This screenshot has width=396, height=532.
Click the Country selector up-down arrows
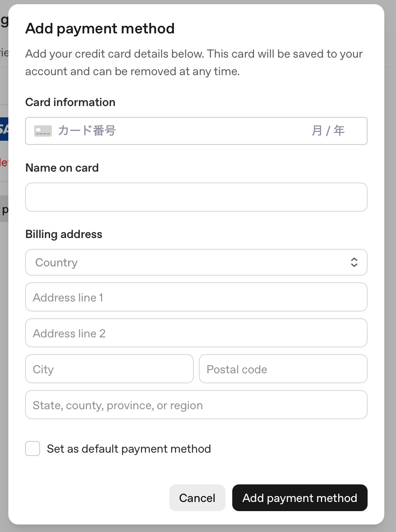[354, 262]
